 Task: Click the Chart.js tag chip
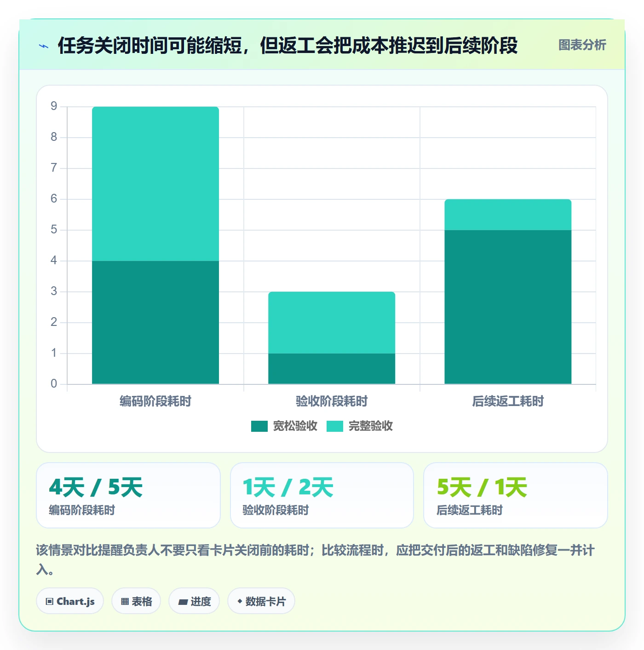70,601
